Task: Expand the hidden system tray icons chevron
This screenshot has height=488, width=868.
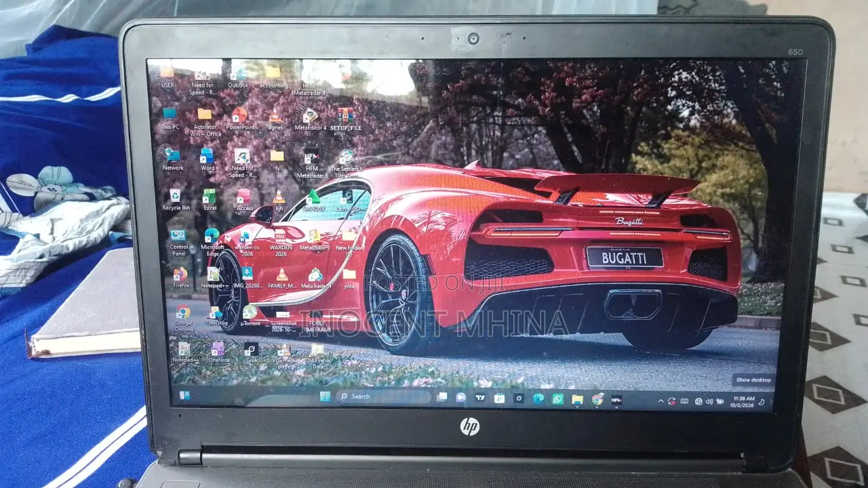Action: (661, 401)
